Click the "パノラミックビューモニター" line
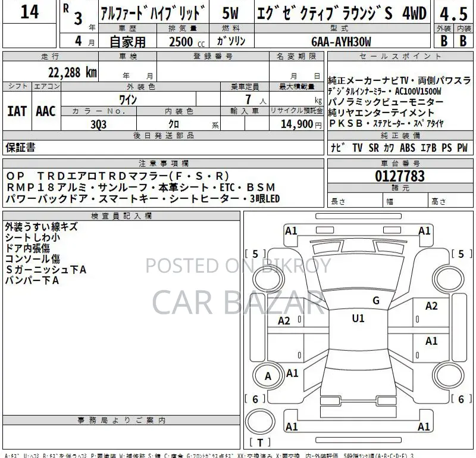The image size is (476, 458). click(x=386, y=101)
